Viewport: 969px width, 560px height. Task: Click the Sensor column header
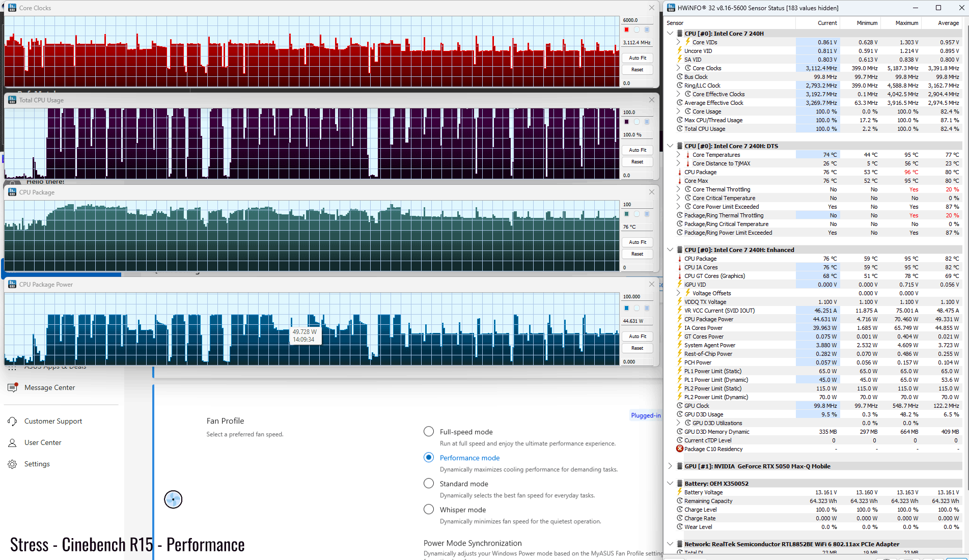pos(730,23)
